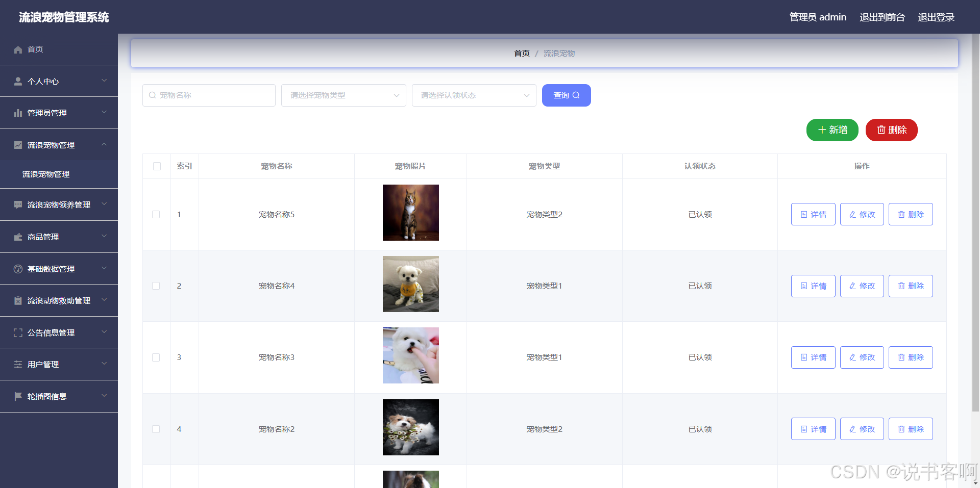
Task: Click row 删除 for 宠物名称4
Action: (x=911, y=286)
